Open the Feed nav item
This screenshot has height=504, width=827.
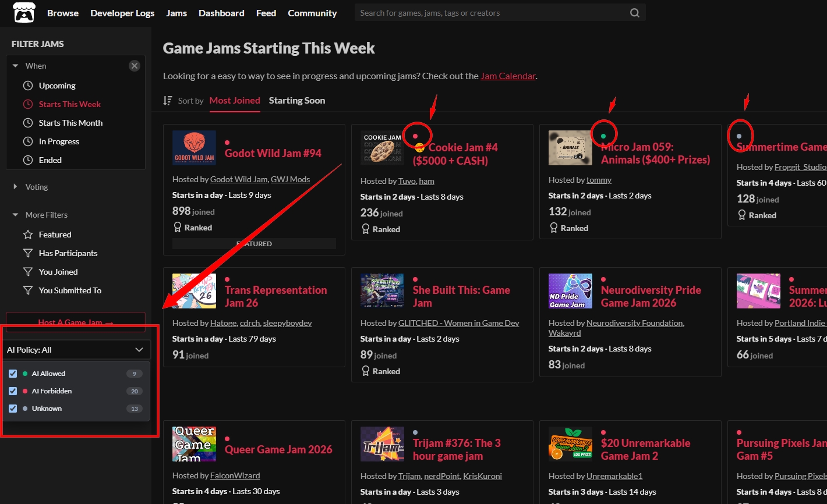(x=266, y=13)
